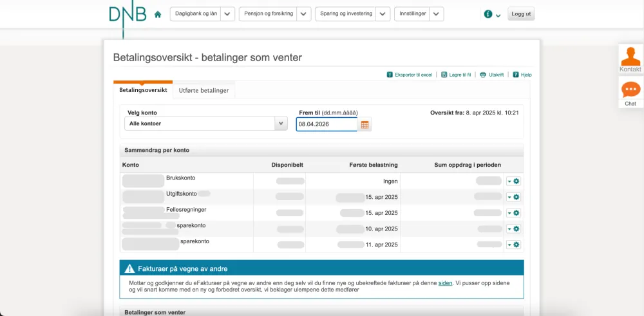Click the green info icon in header

coord(488,14)
